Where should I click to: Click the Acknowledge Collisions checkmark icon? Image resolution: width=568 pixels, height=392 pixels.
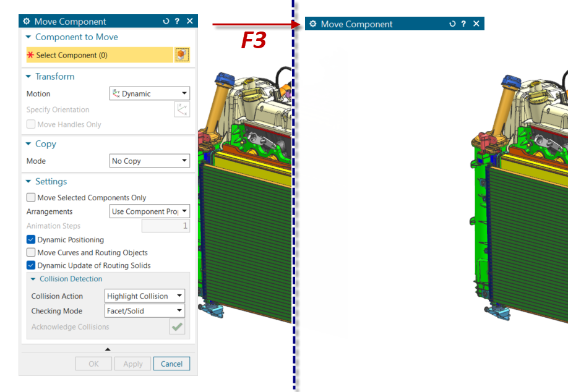pos(177,326)
